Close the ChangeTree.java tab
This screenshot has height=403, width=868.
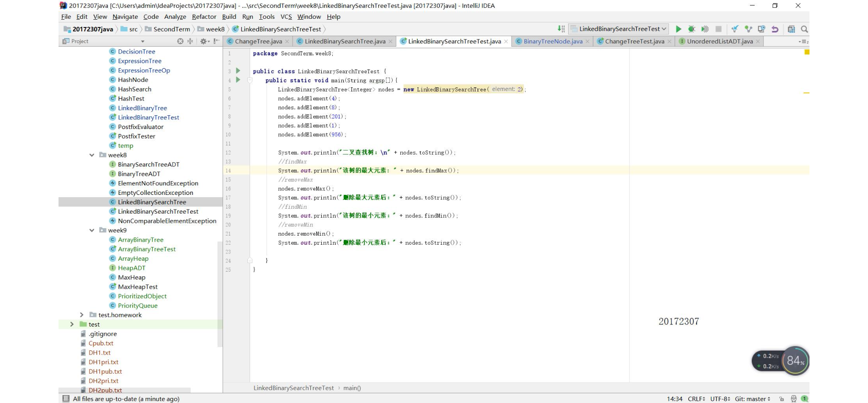[287, 42]
